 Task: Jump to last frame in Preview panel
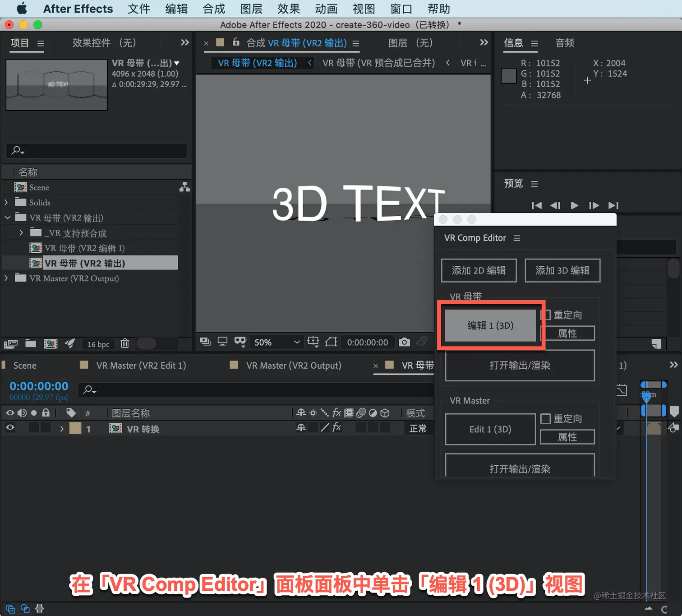pos(613,205)
